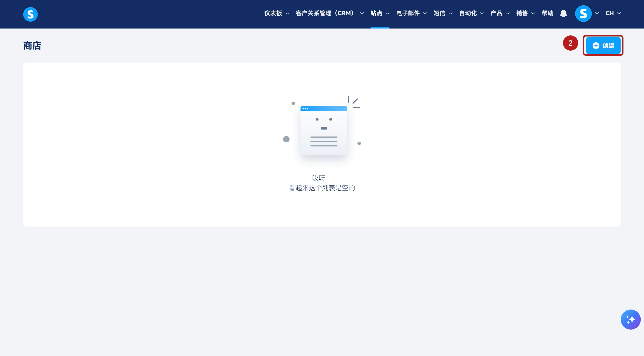This screenshot has width=644, height=356.
Task: Open the notifications bell
Action: point(563,13)
